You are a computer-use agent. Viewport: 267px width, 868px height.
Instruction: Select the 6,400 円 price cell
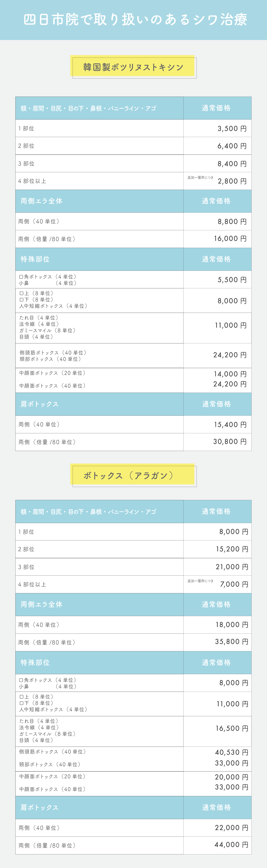pyautogui.click(x=232, y=146)
